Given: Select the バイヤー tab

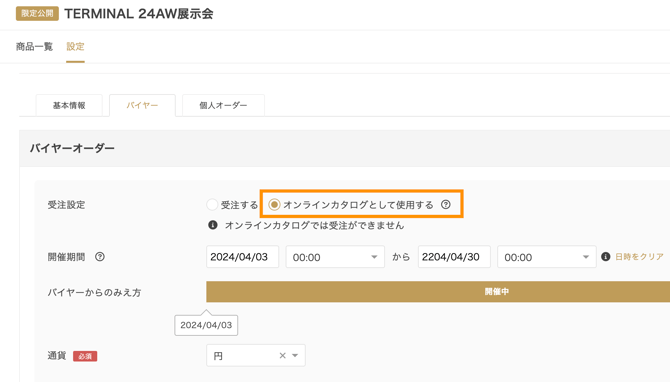Looking at the screenshot, I should [142, 105].
